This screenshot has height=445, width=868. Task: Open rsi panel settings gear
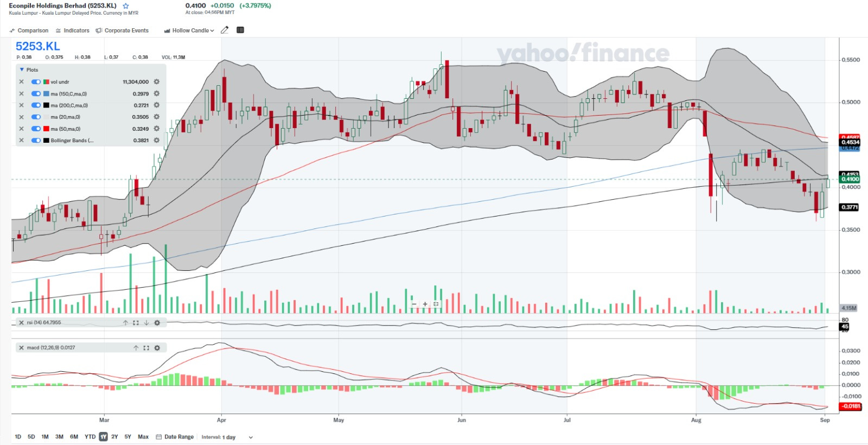tap(157, 323)
